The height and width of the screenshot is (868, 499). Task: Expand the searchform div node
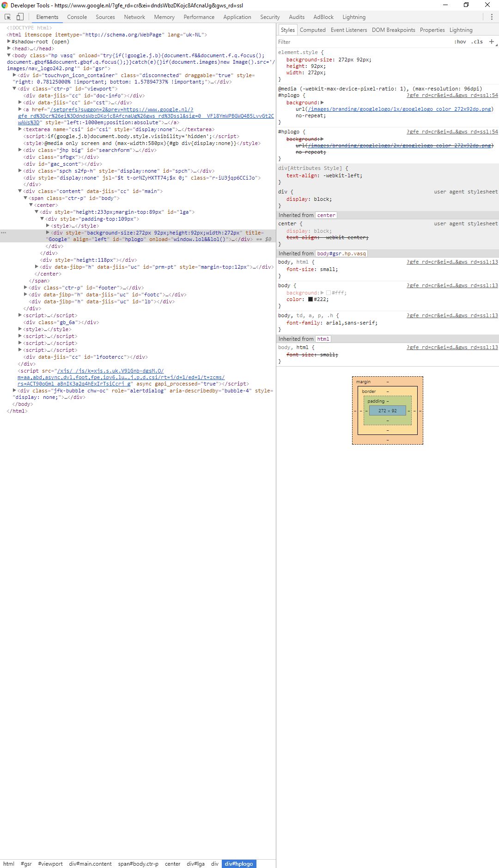20,150
